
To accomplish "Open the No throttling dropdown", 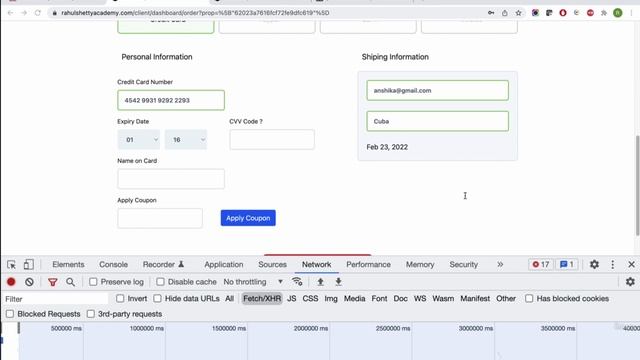I will [253, 282].
